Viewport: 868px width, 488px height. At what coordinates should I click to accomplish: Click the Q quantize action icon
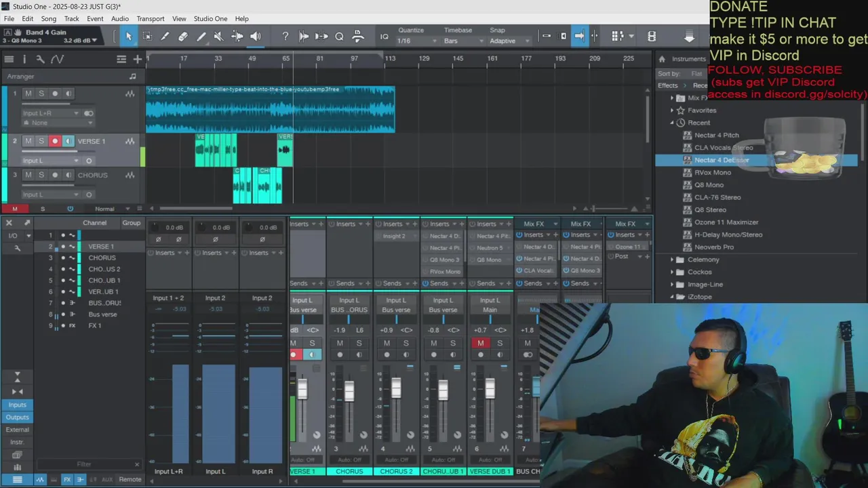coord(339,37)
